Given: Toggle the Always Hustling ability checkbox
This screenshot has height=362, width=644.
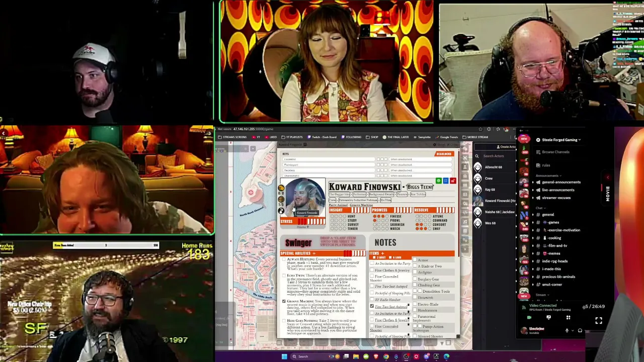Looking at the screenshot, I should click(284, 260).
